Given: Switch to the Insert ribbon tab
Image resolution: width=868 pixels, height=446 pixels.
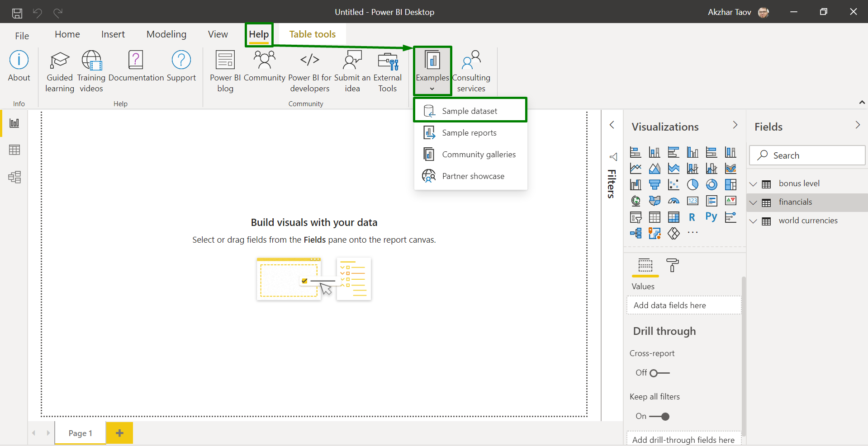Looking at the screenshot, I should (113, 34).
